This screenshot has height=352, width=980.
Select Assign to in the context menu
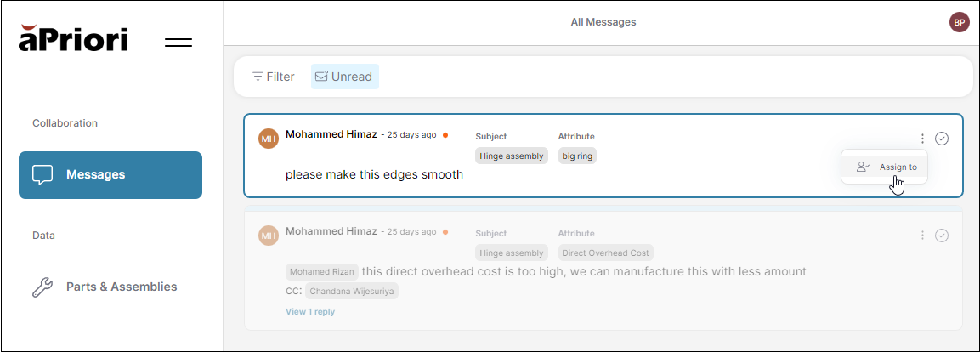point(887,167)
